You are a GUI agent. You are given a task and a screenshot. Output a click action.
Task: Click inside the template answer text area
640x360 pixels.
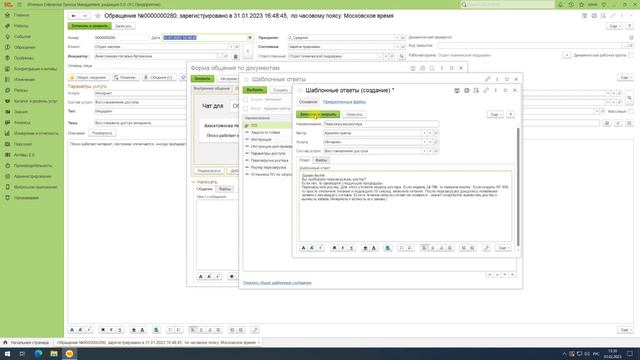tap(405, 206)
